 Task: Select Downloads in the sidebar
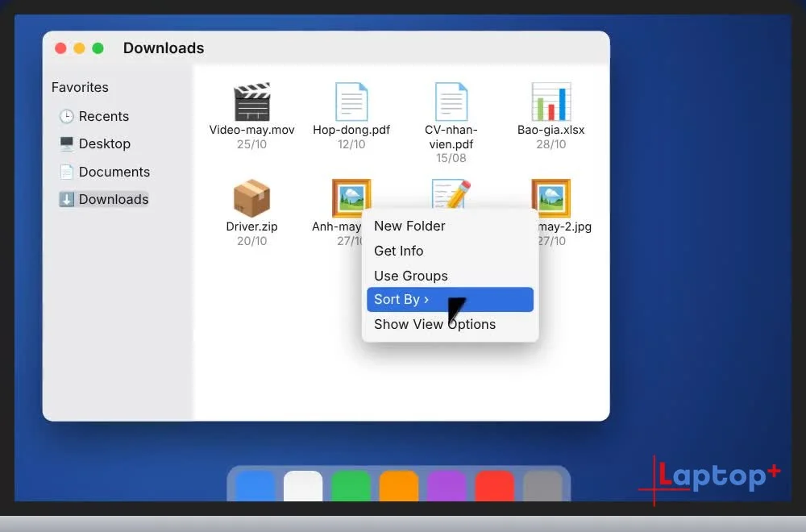104,199
